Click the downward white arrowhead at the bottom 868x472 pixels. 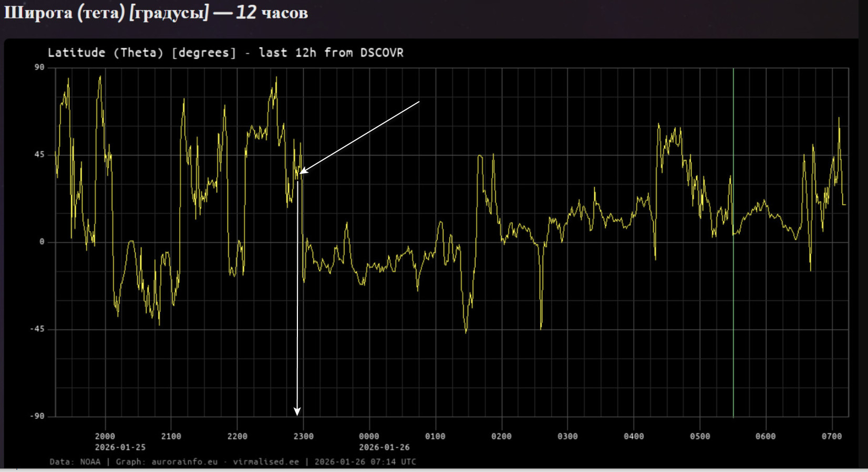(297, 412)
